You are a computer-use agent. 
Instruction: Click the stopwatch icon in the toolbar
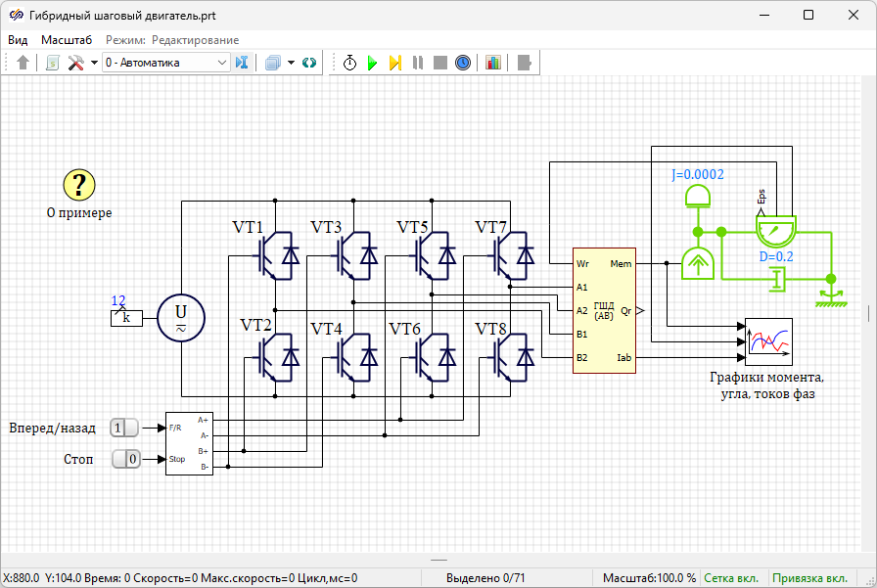349,63
